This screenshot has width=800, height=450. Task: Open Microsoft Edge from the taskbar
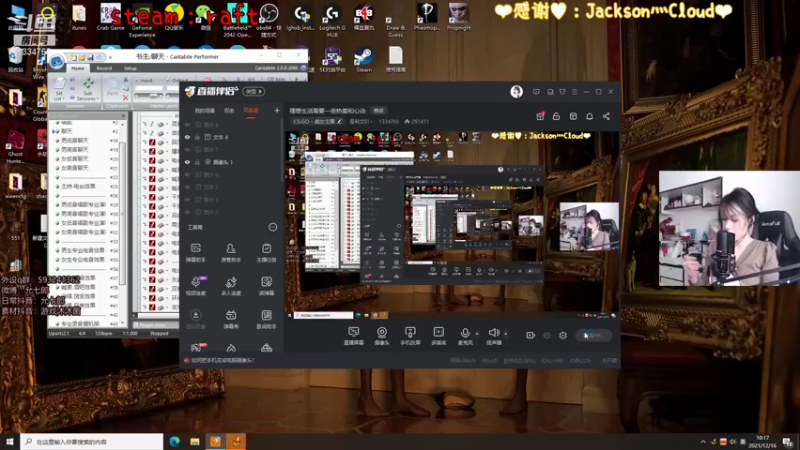174,441
